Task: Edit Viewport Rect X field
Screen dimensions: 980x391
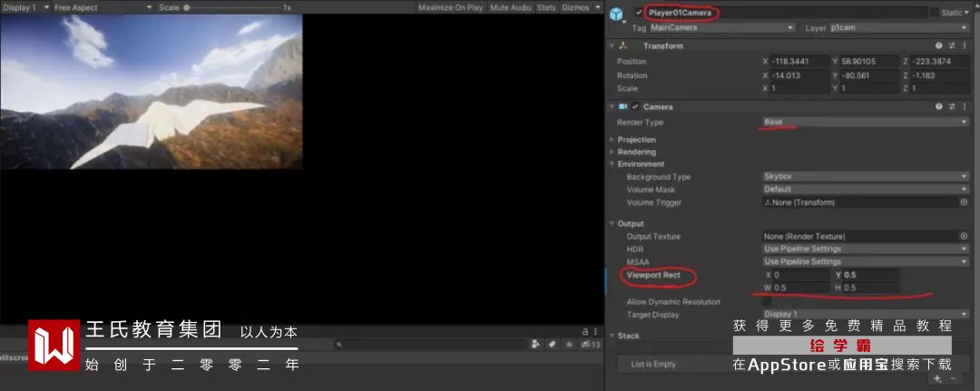Action: coord(801,275)
